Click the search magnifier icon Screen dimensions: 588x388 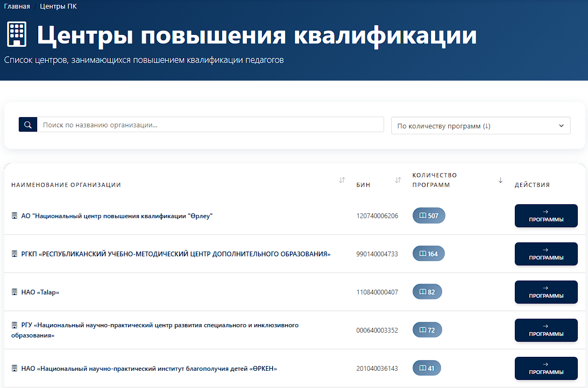click(27, 124)
